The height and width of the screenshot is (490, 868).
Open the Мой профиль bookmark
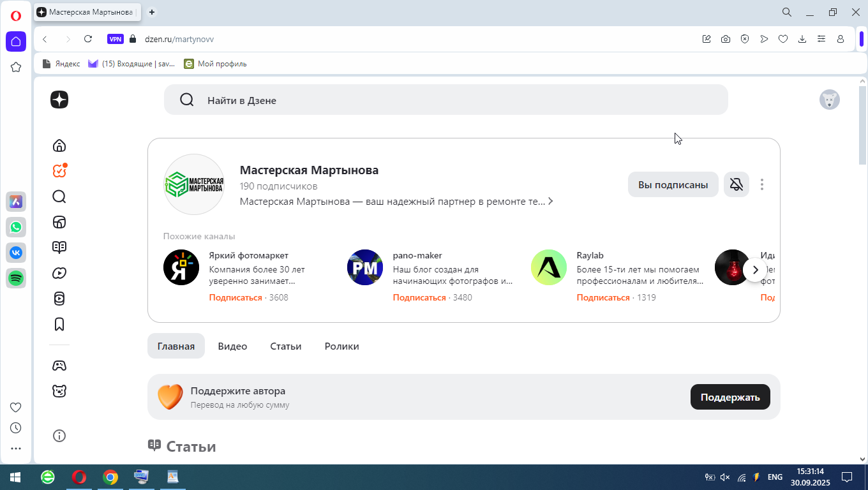pyautogui.click(x=215, y=64)
